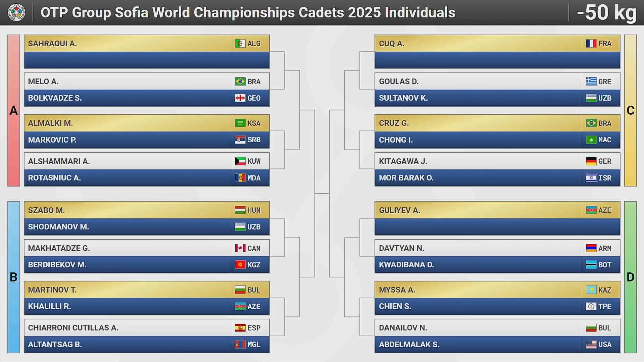
Task: Click the Kyrgyzstan flag beside BERDIBEKOV M.
Action: coord(240,265)
